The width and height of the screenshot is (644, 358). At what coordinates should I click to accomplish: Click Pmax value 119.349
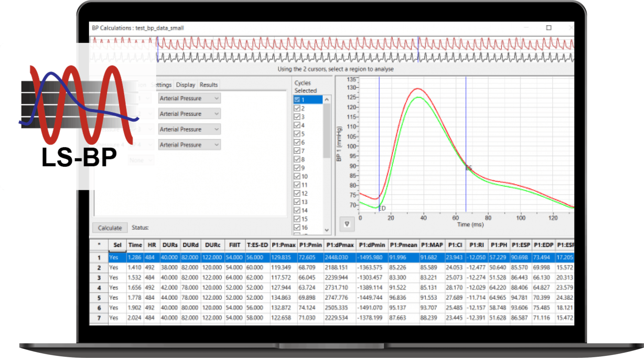(x=280, y=268)
